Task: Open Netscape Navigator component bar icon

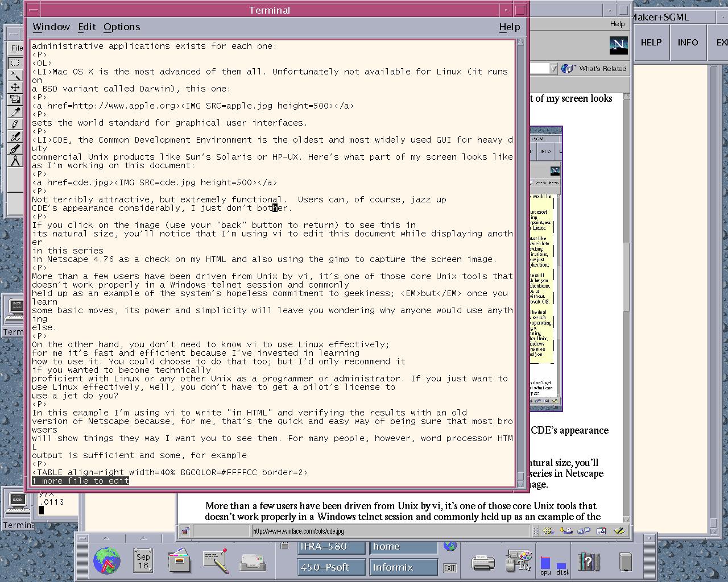Action: (548, 531)
